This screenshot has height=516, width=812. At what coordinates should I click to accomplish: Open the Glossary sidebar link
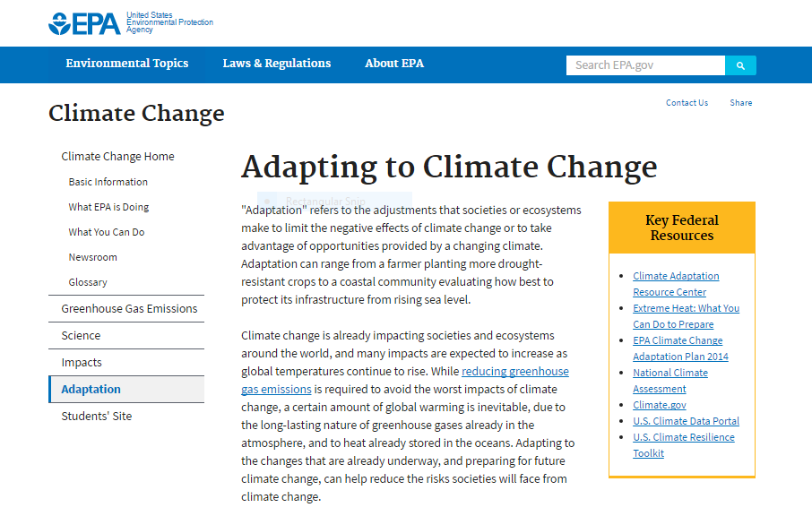coord(88,282)
